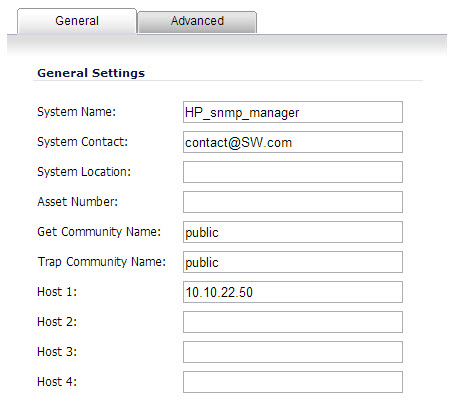Image resolution: width=453 pixels, height=402 pixels.
Task: Click the Get Community Name label
Action: [x=99, y=232]
